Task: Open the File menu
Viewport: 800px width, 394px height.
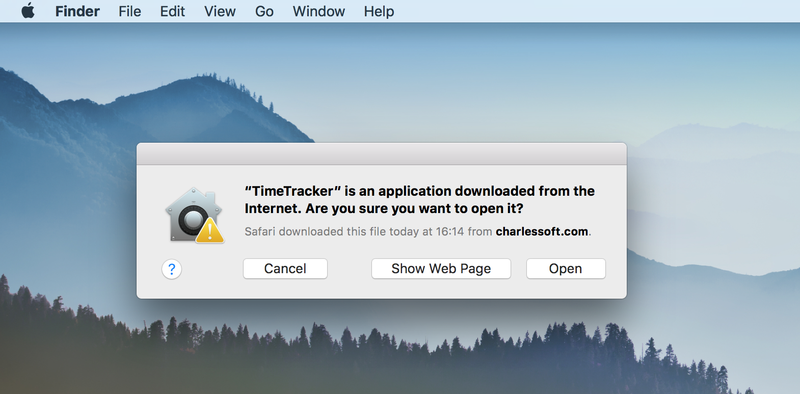Action: 130,11
